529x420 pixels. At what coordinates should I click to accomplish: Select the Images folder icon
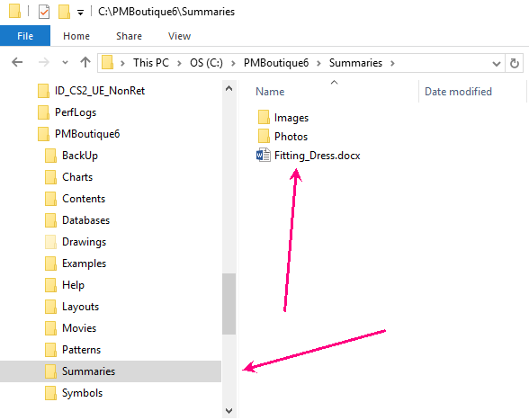(x=264, y=118)
